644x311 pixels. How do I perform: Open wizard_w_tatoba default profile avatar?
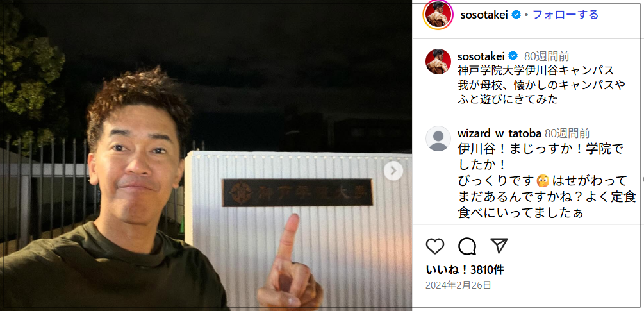click(x=438, y=139)
